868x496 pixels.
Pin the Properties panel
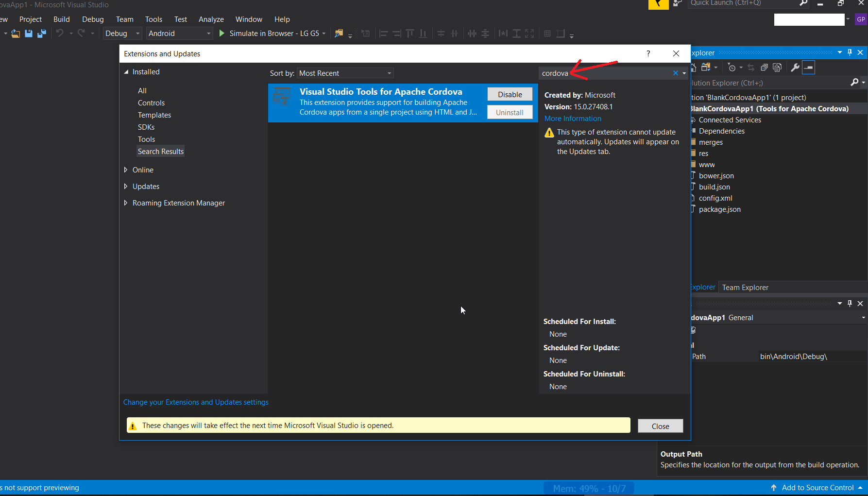point(850,303)
